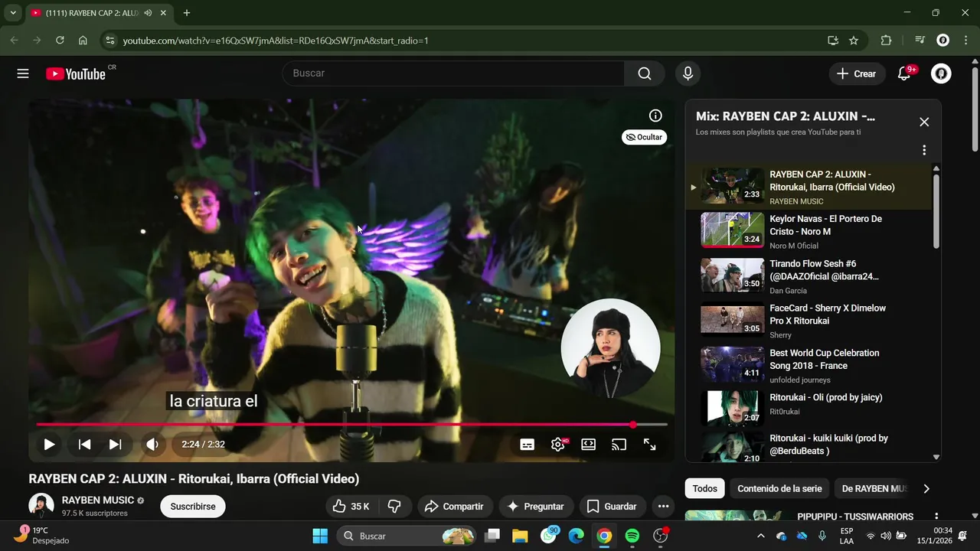Open the account avatar menu
Viewport: 980px width, 551px height.
[941, 73]
